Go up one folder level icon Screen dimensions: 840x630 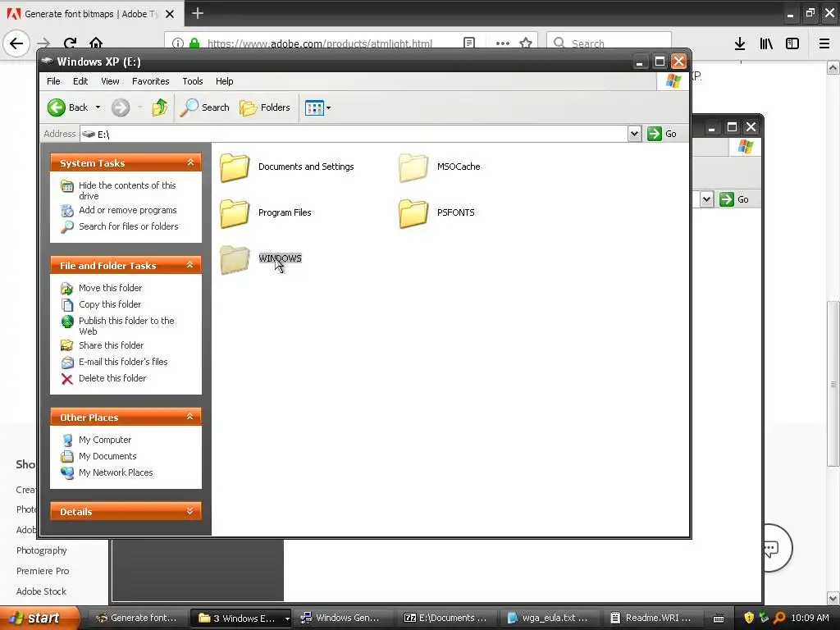pyautogui.click(x=159, y=107)
